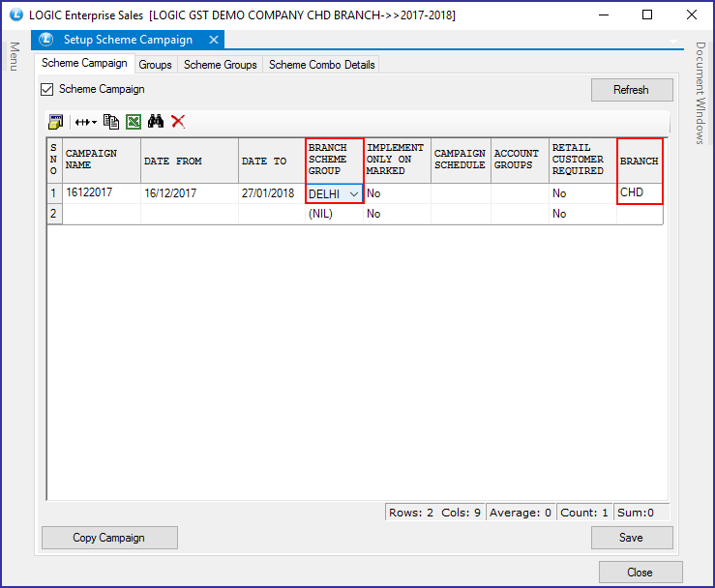The width and height of the screenshot is (715, 588).
Task: Click the copy icon in the grid toolbar
Action: [x=111, y=122]
